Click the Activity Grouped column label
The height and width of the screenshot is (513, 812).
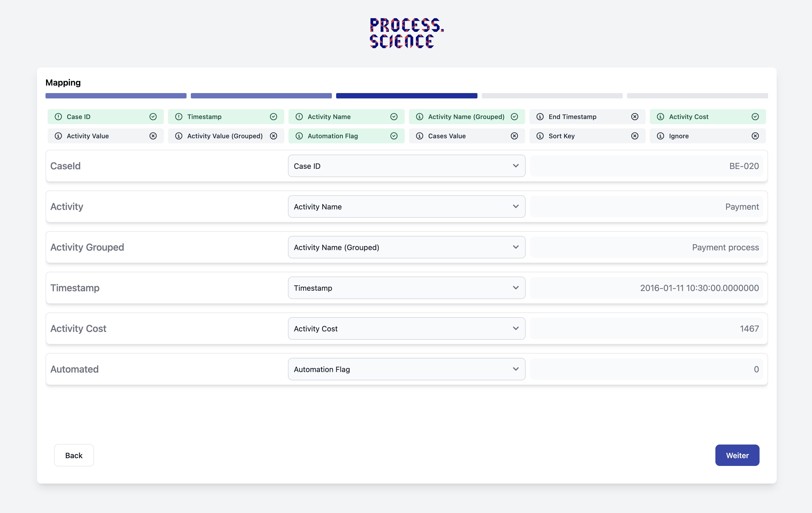pyautogui.click(x=87, y=247)
